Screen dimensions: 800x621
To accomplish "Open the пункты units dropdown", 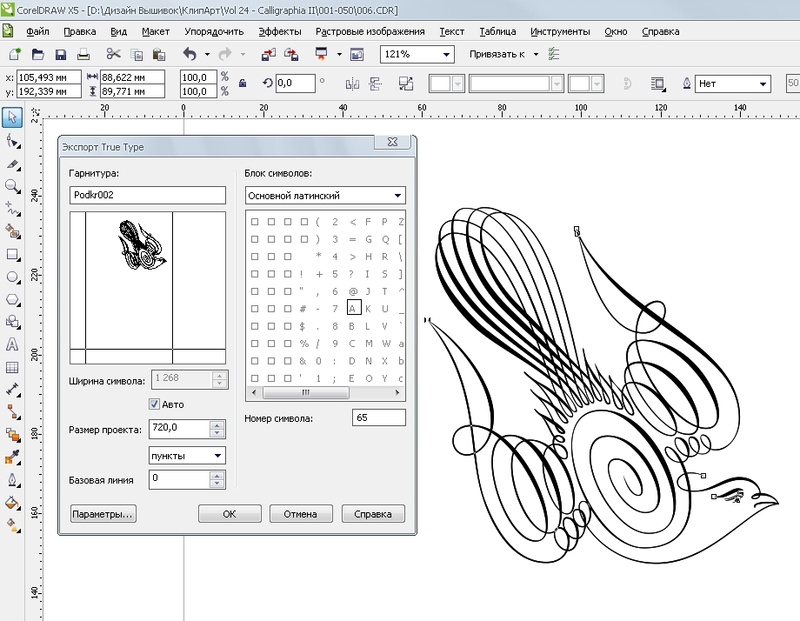I will tap(186, 455).
